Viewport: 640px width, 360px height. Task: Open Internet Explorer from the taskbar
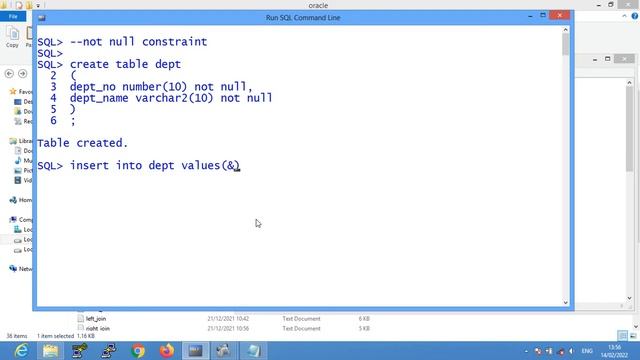tap(21, 351)
